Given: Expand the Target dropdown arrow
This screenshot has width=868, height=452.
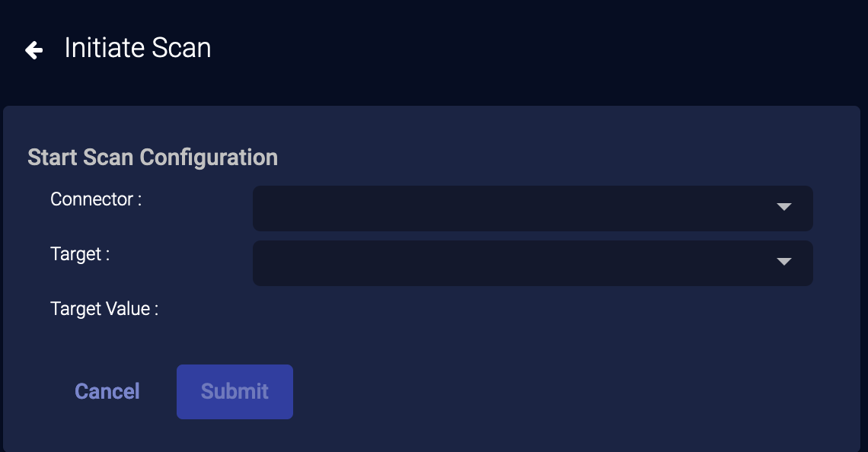Looking at the screenshot, I should tap(783, 263).
